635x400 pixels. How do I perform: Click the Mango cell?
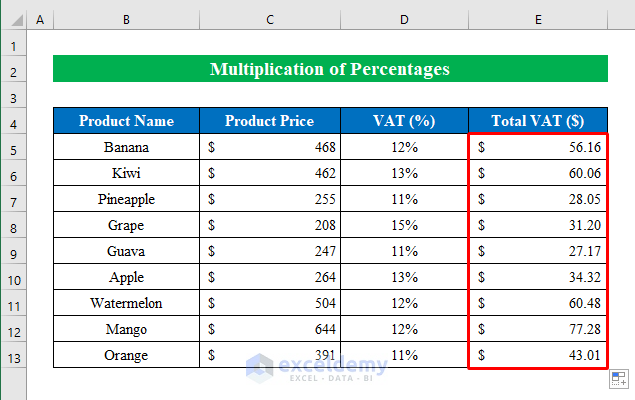tap(126, 329)
